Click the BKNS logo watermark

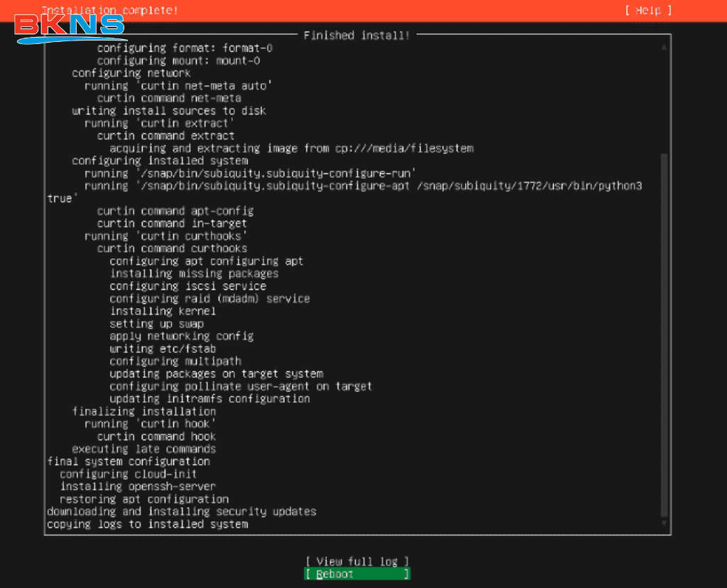point(70,28)
